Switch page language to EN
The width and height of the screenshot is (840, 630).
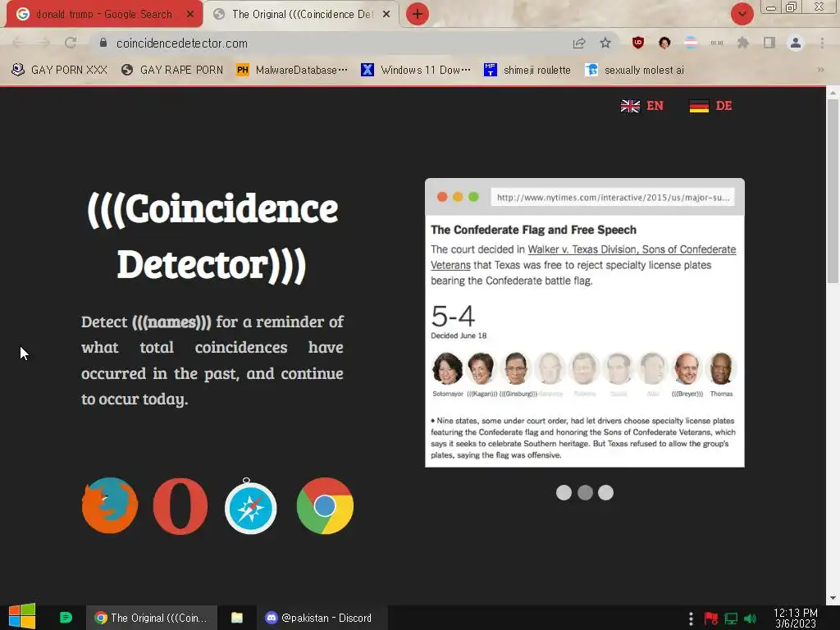(x=655, y=106)
